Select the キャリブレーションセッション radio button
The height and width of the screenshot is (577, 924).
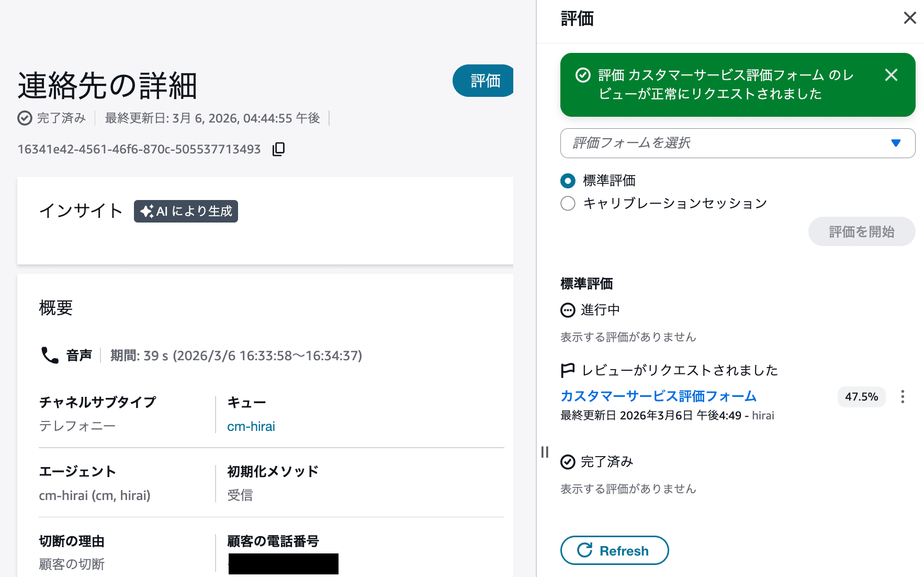point(568,203)
